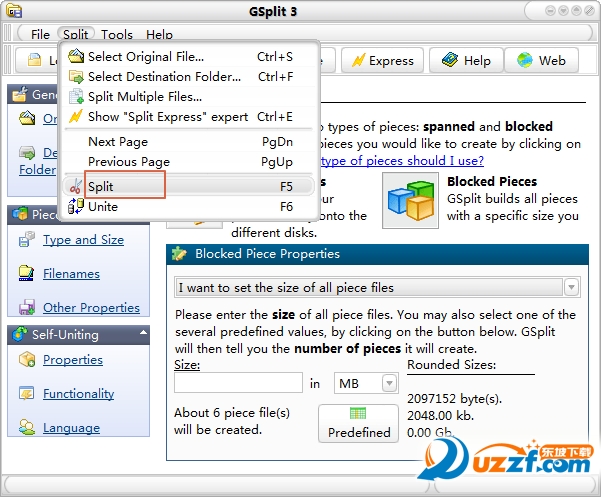Open Functionality page link

[79, 394]
